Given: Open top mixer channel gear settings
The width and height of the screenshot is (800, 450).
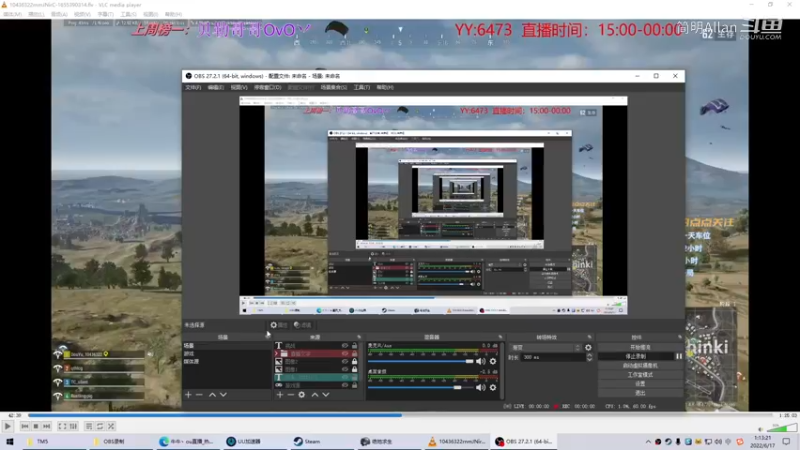Looking at the screenshot, I should click(x=493, y=361).
